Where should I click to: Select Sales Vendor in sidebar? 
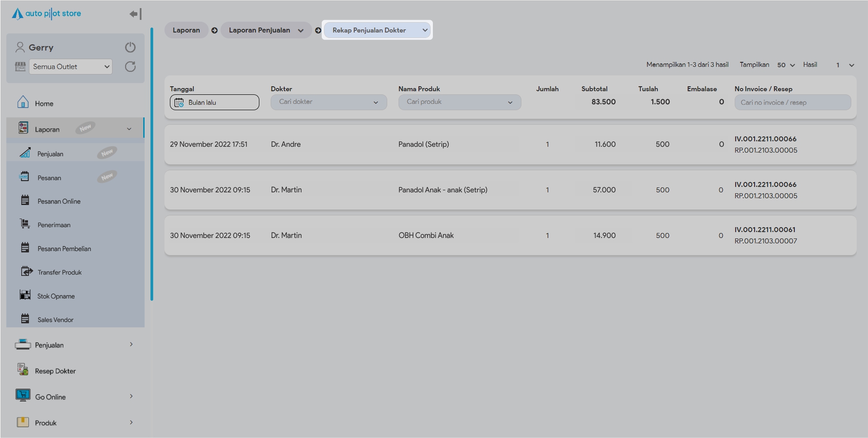coord(55,320)
